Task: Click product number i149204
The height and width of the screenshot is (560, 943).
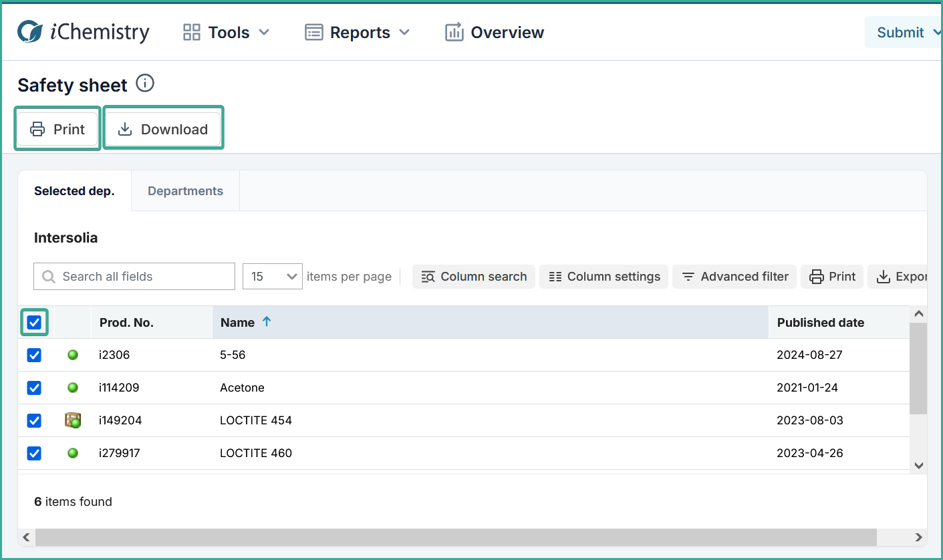Action: coord(120,420)
